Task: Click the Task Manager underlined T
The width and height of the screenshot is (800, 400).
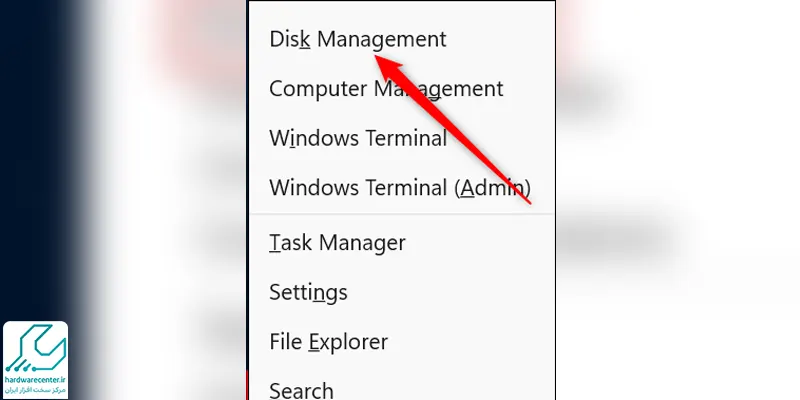Action: point(274,243)
